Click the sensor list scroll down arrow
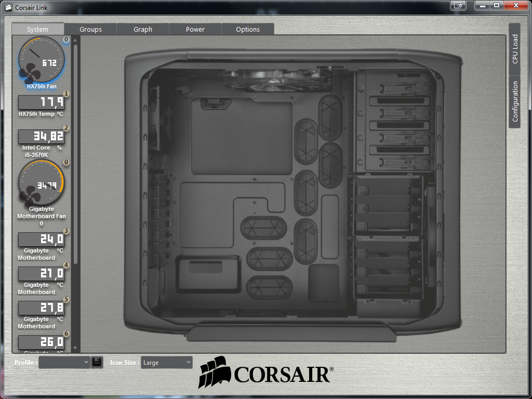 point(75,348)
